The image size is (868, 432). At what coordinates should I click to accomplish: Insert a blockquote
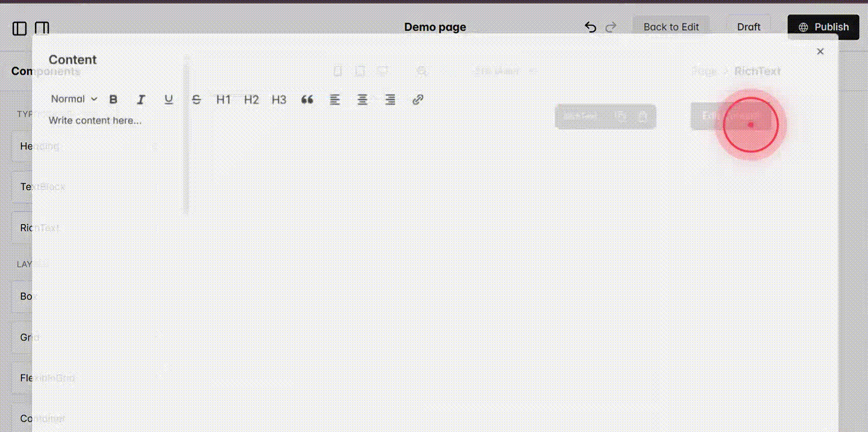click(307, 99)
